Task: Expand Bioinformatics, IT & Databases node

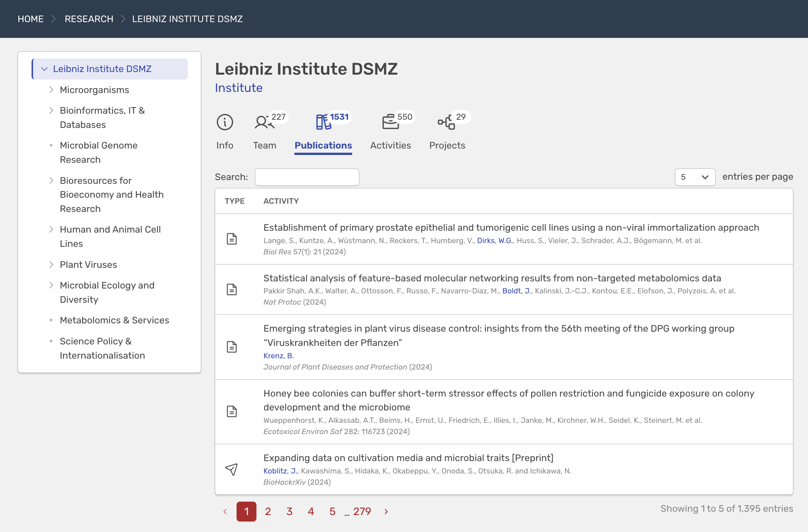Action: 51,110
